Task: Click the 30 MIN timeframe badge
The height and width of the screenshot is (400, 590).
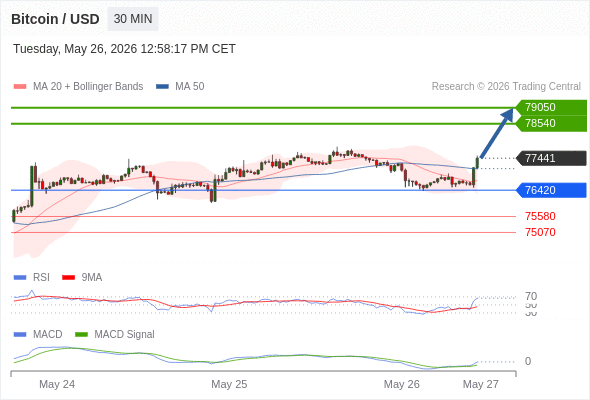Action: [x=133, y=19]
